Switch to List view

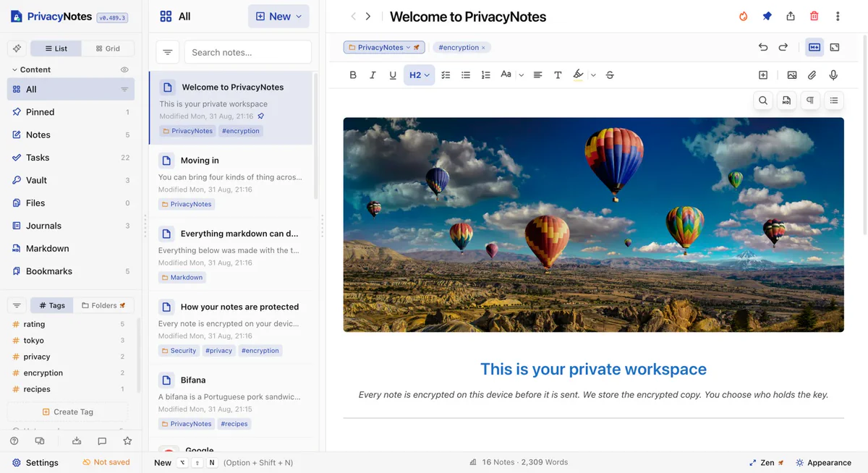tap(56, 48)
